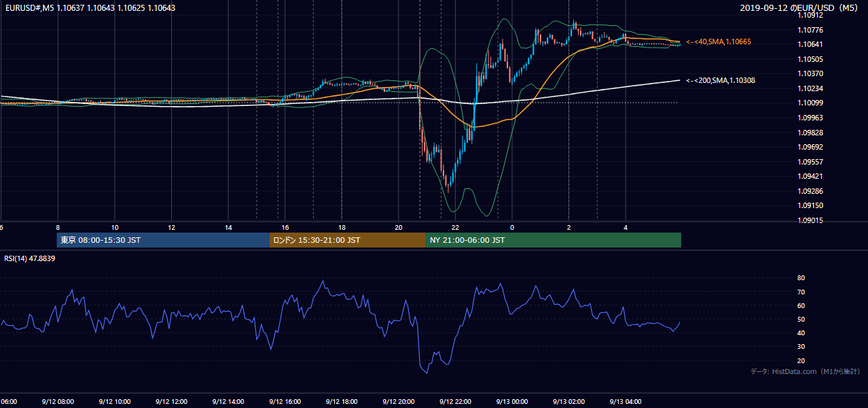
Task: Click RSI scale level 70
Action: point(801,292)
